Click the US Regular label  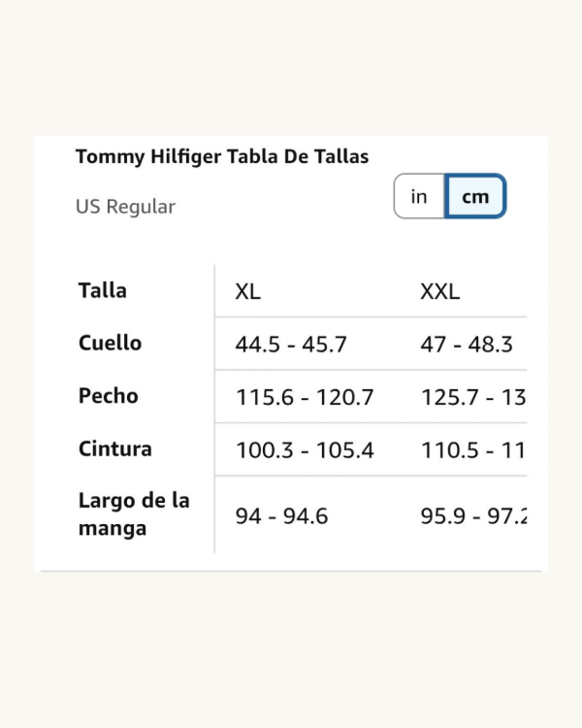[x=125, y=207]
